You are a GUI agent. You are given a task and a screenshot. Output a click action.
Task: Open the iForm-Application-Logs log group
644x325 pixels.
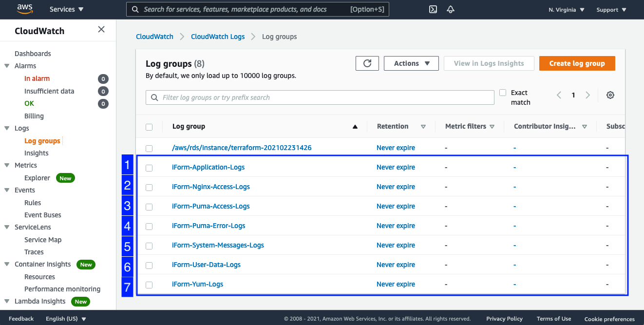pyautogui.click(x=208, y=167)
